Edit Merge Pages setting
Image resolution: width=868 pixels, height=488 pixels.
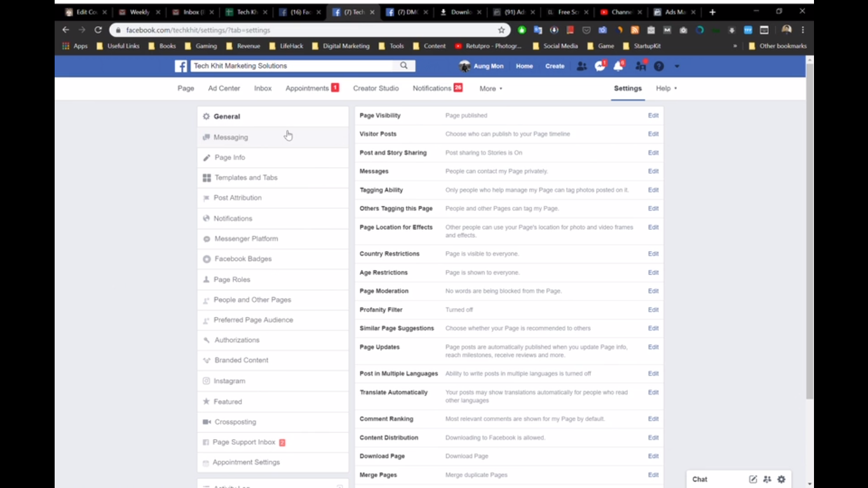coord(653,475)
